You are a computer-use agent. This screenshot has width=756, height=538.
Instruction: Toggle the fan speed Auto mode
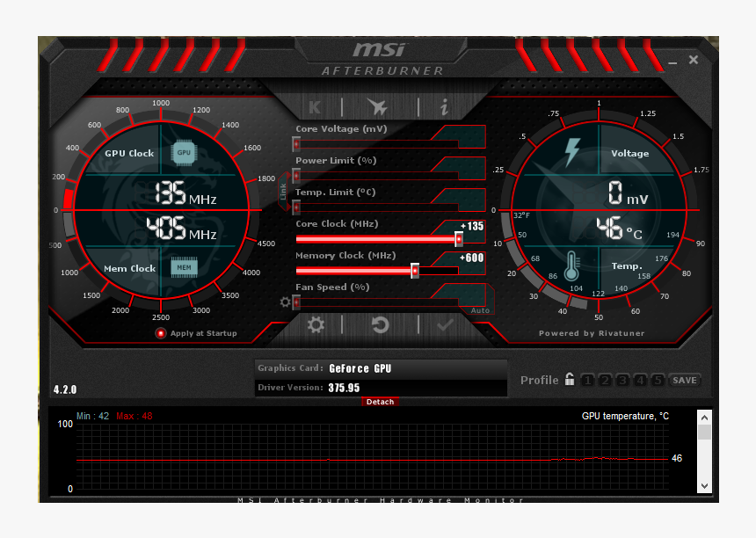(480, 310)
